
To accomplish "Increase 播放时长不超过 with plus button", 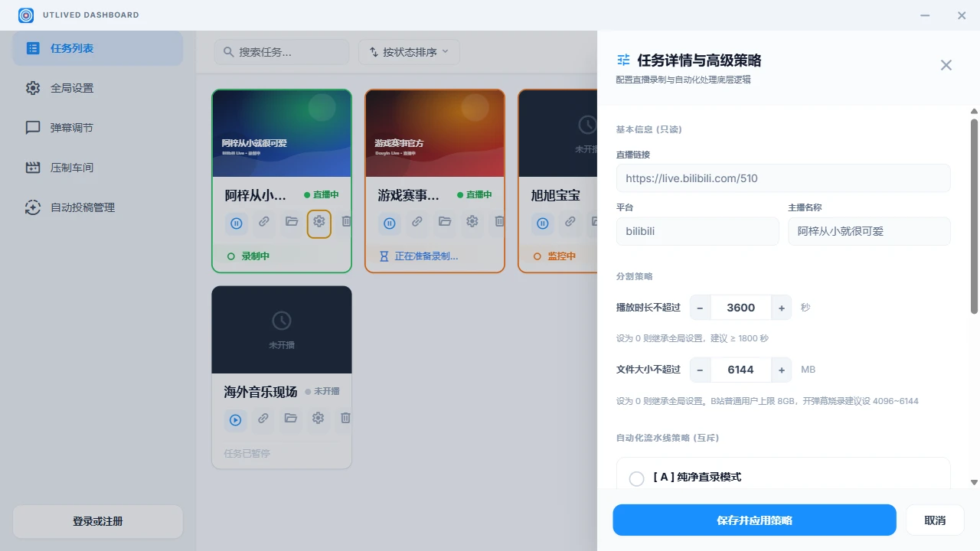I will 782,308.
